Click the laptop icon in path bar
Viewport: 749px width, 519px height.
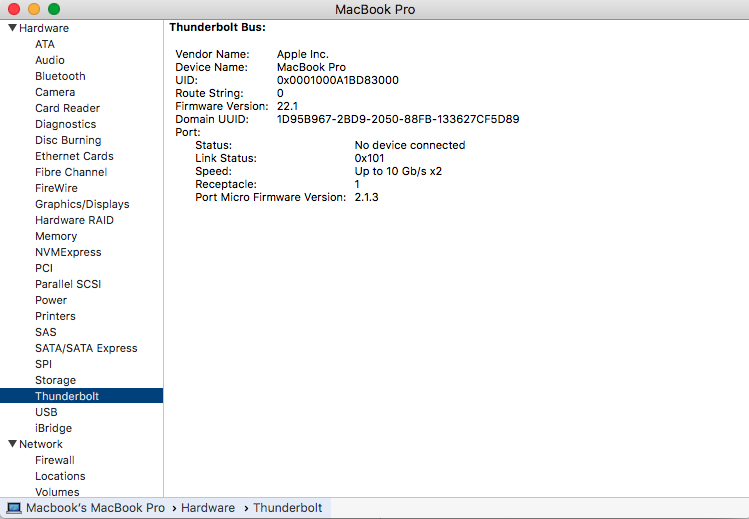click(x=14, y=508)
